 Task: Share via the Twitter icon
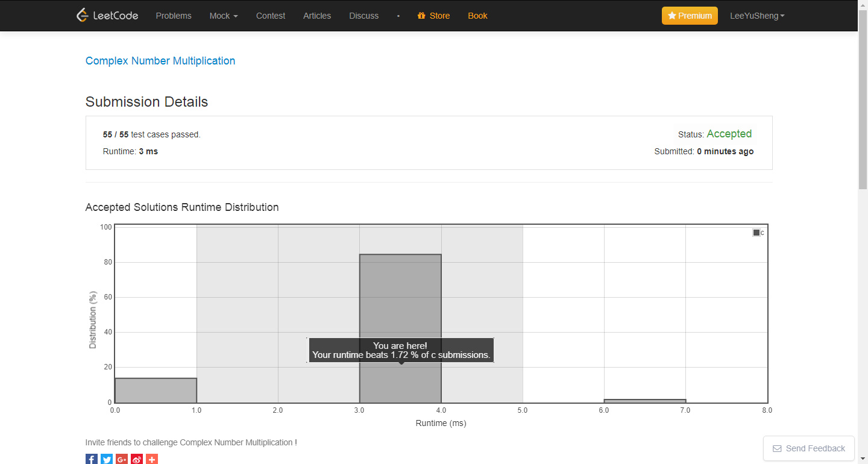pos(107,459)
